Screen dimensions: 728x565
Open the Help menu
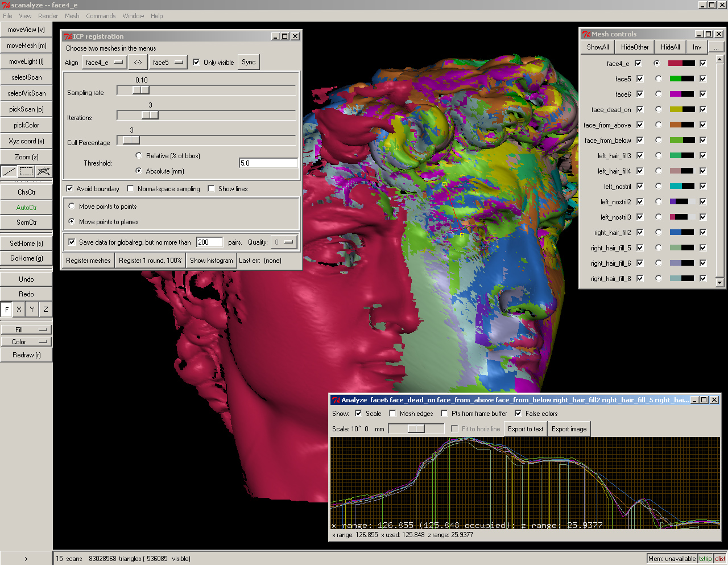[157, 16]
